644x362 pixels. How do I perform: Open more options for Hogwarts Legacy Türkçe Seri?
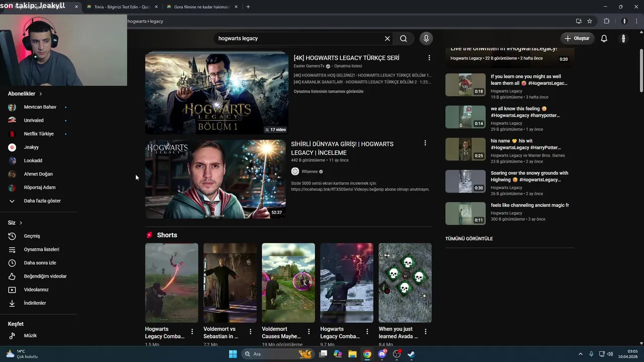(x=429, y=58)
